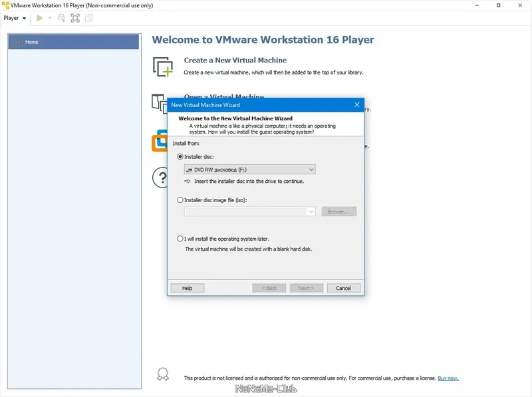Screen dimensions: 532x397
Task: Click the green Power On play icon
Action: click(40, 18)
